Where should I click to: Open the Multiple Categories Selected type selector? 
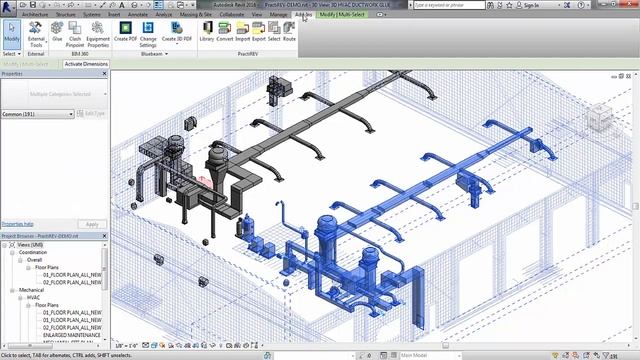tap(54, 94)
